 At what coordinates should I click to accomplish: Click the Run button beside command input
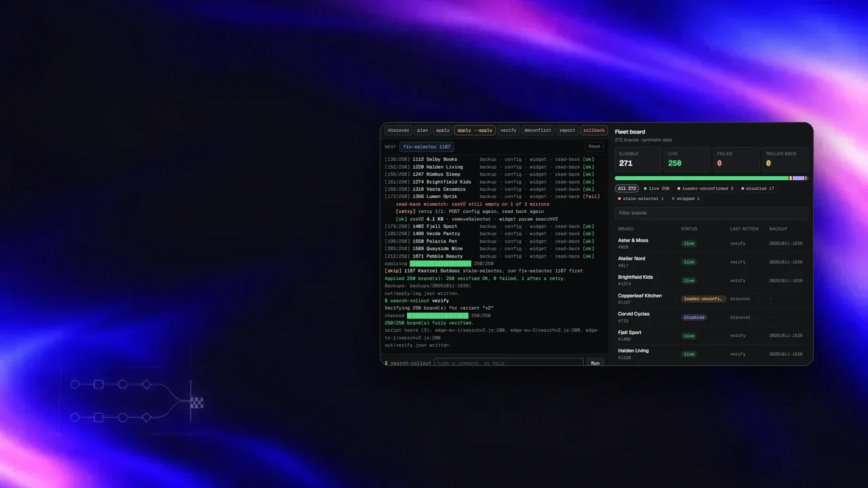(x=595, y=363)
